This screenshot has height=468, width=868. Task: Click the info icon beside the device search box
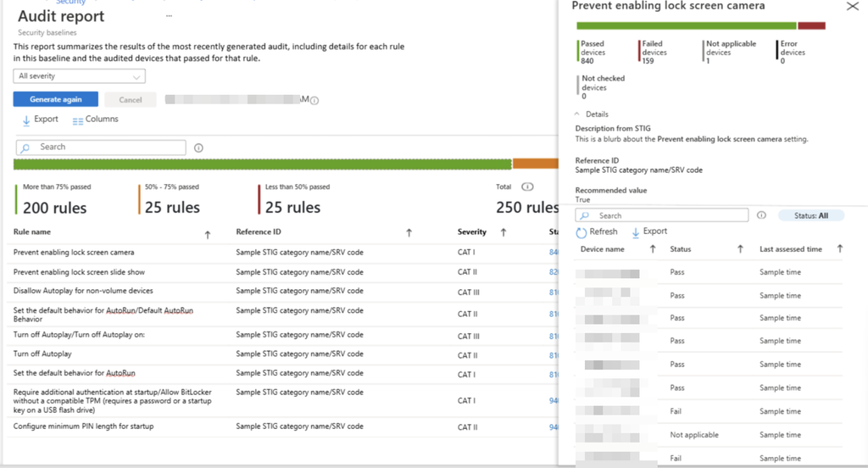(x=762, y=214)
